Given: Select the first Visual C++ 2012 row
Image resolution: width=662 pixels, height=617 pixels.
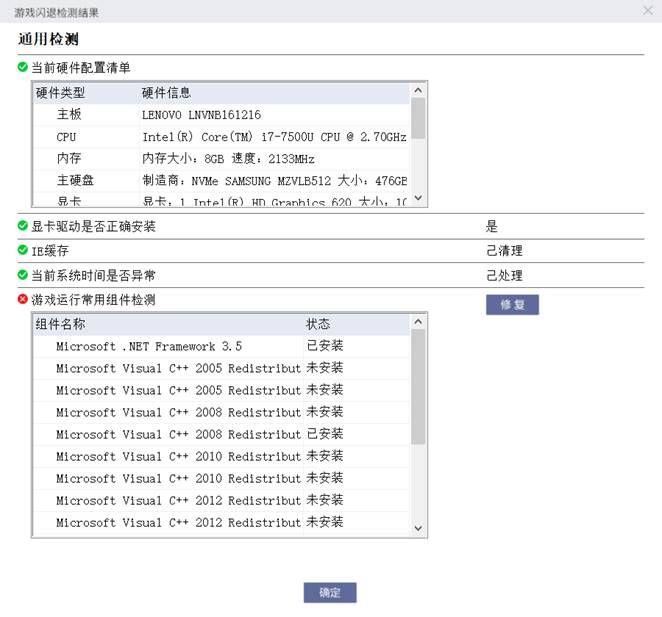Looking at the screenshot, I should (221, 500).
